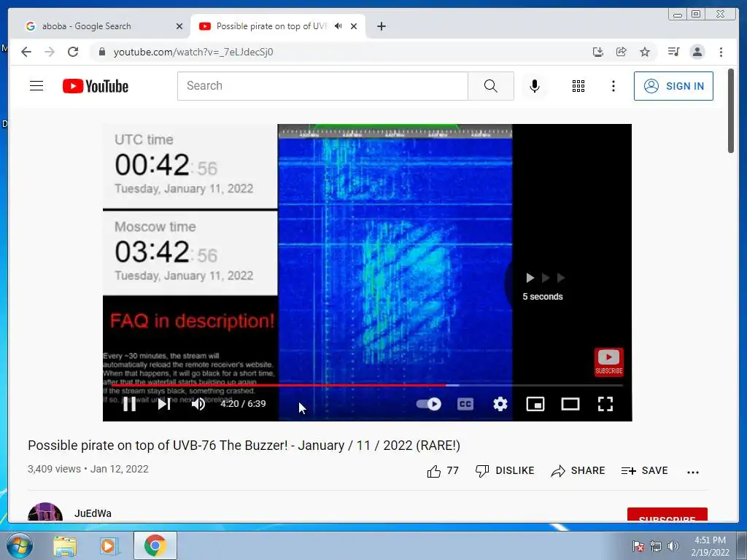Open the SHARE dialog
This screenshot has height=560, width=747.
click(578, 471)
